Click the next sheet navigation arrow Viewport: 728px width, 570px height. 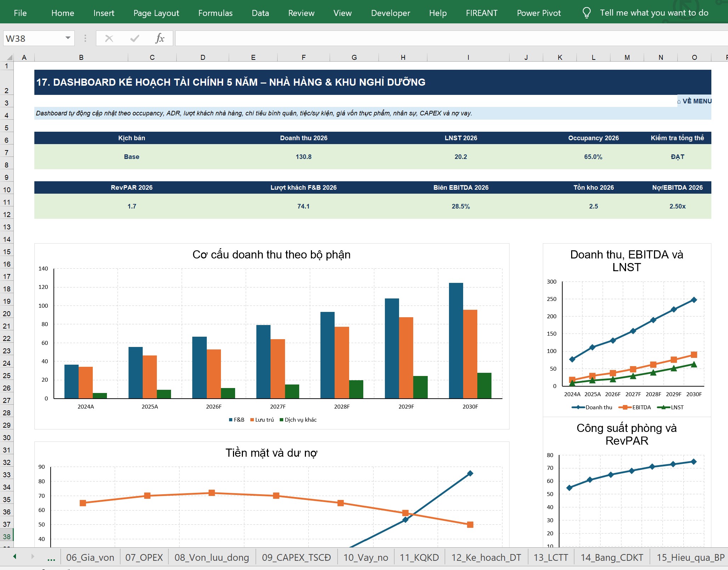[33, 556]
